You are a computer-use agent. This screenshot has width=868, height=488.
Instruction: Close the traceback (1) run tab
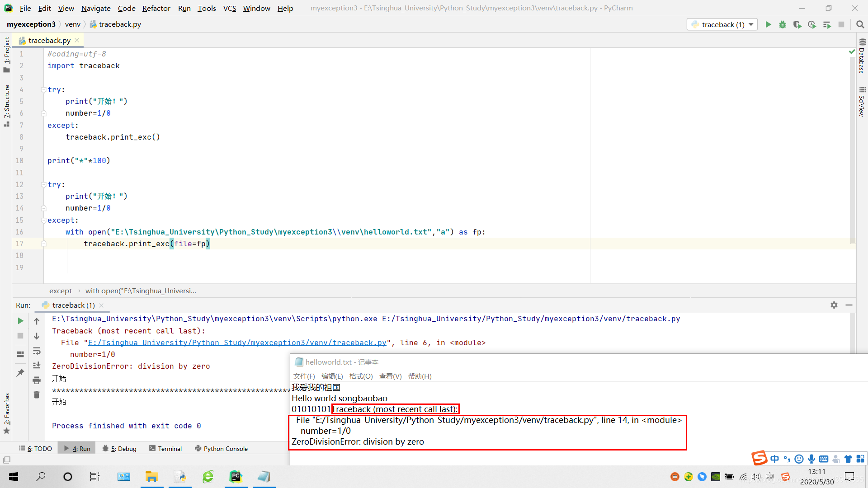[101, 305]
